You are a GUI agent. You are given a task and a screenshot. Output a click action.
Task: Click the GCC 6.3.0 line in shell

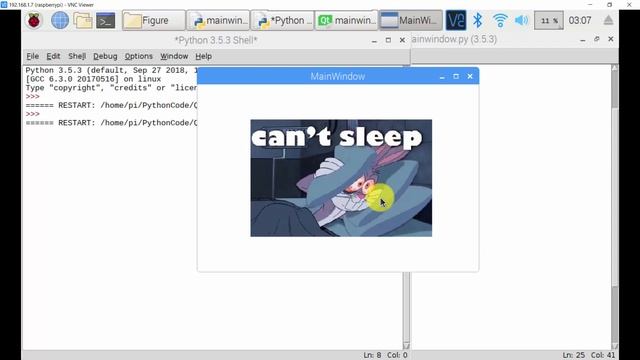(93, 79)
